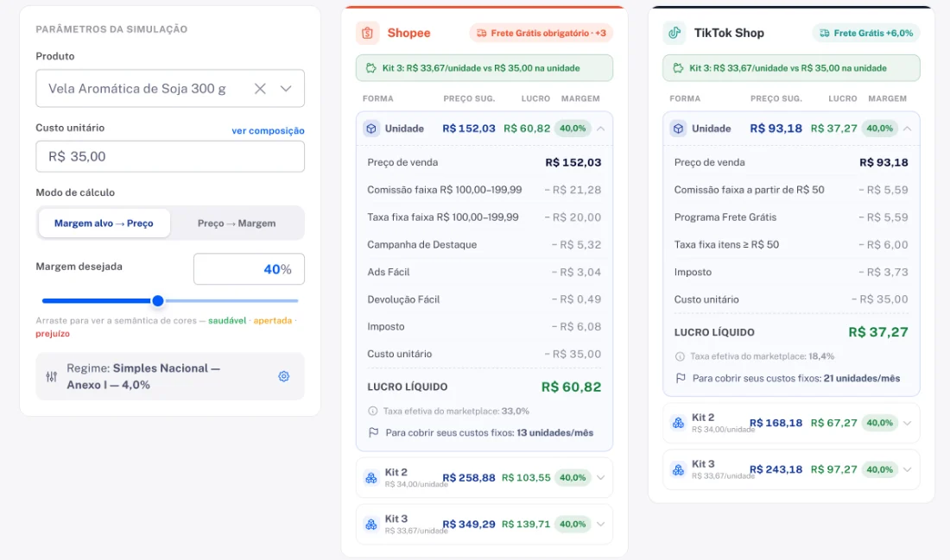
Task: Click TikTok LUCRO LÍQUIDO R$ 37,27 value
Action: [x=878, y=332]
